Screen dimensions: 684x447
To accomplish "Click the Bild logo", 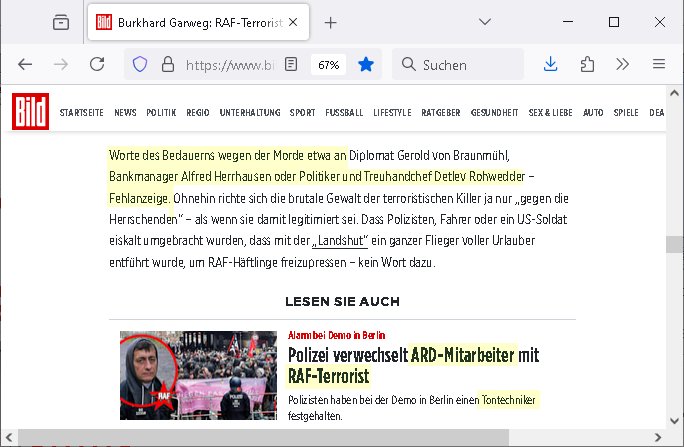I will coord(31,112).
